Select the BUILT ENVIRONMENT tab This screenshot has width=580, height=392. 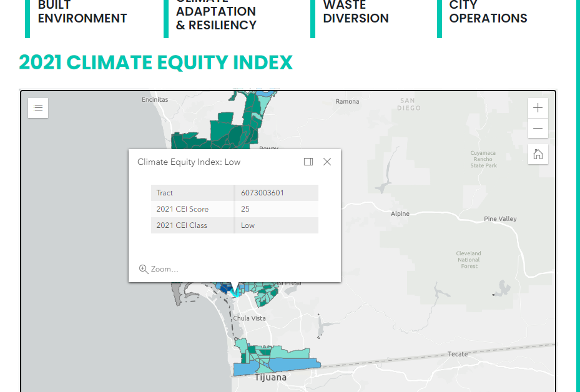pos(82,12)
